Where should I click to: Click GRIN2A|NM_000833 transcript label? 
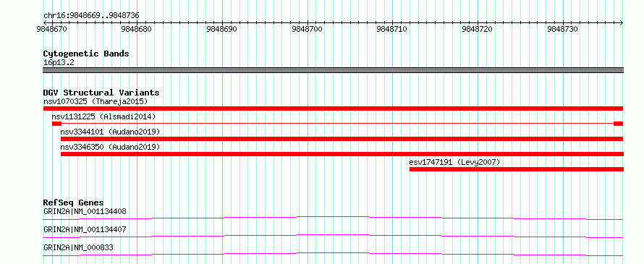[x=78, y=247]
